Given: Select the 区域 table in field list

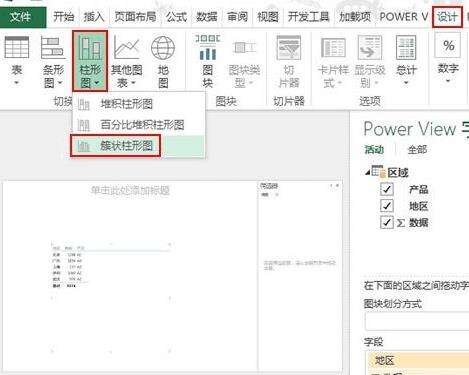Looking at the screenshot, I should (x=398, y=173).
